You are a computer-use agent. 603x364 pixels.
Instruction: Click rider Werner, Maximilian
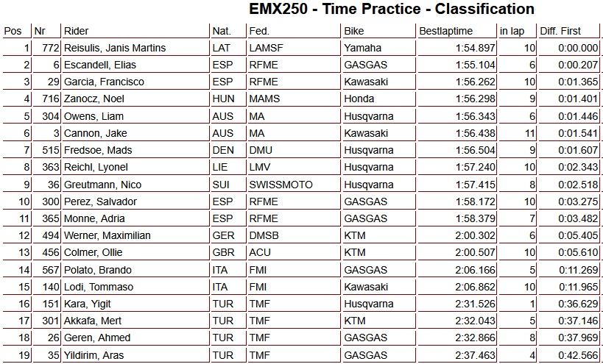pos(107,235)
